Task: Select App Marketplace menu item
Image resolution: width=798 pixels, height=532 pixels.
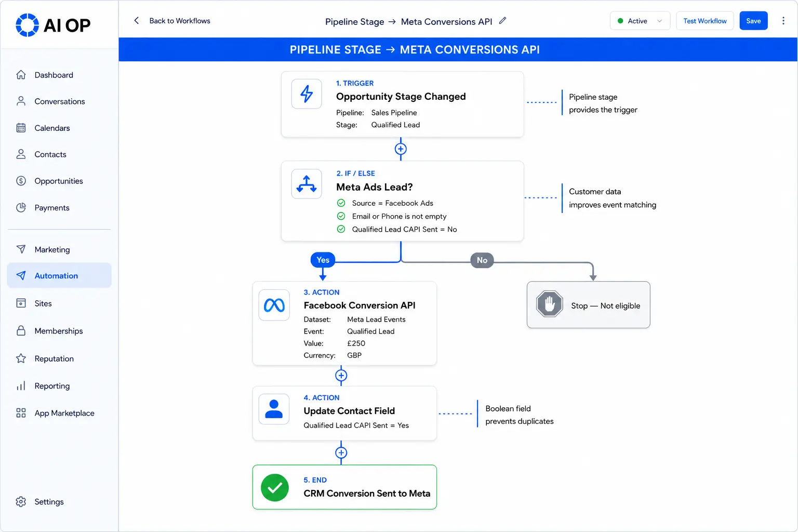Action: click(59, 413)
